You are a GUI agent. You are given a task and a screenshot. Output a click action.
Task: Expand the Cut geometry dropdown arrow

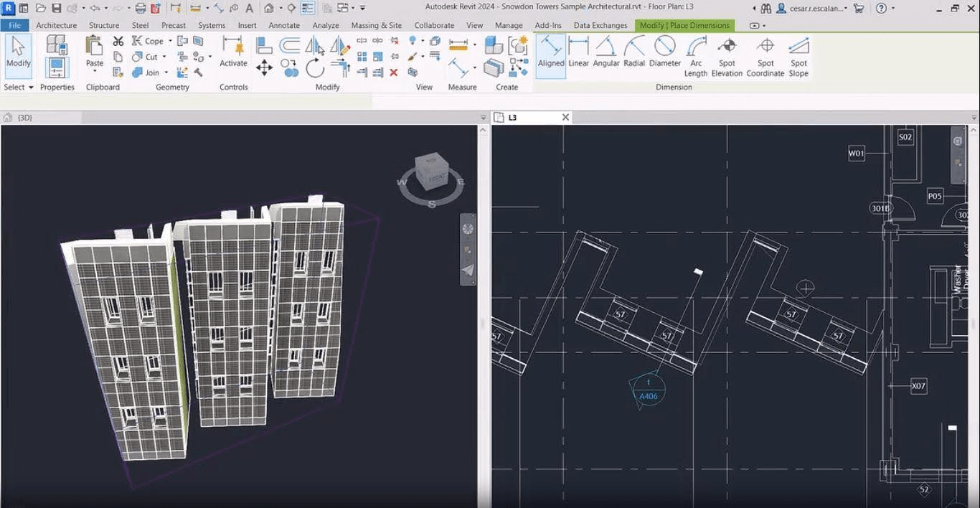pos(164,57)
